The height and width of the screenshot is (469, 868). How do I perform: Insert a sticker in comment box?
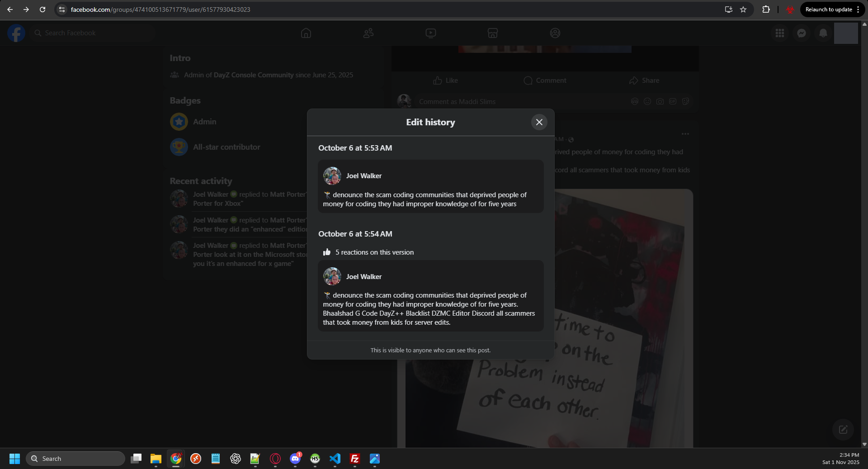click(x=685, y=102)
